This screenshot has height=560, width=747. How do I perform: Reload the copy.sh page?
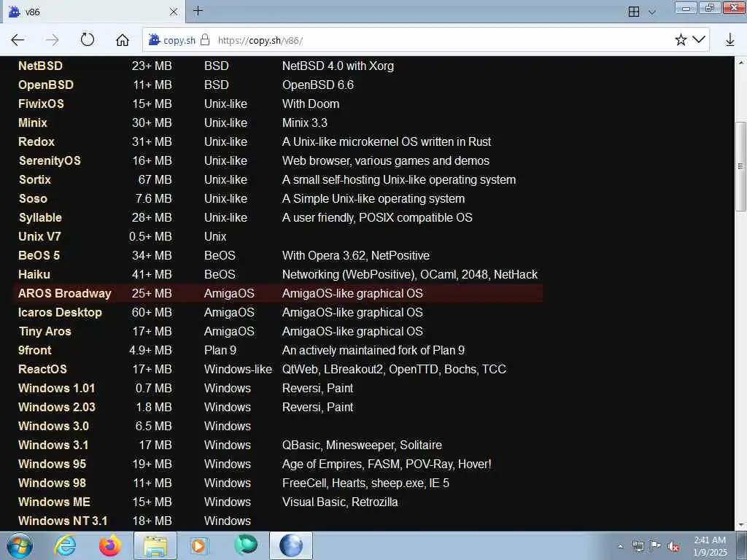click(88, 39)
